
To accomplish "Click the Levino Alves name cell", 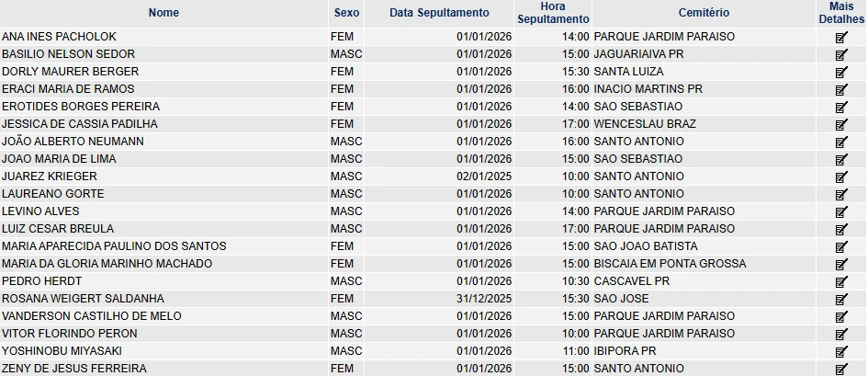I will click(40, 211).
